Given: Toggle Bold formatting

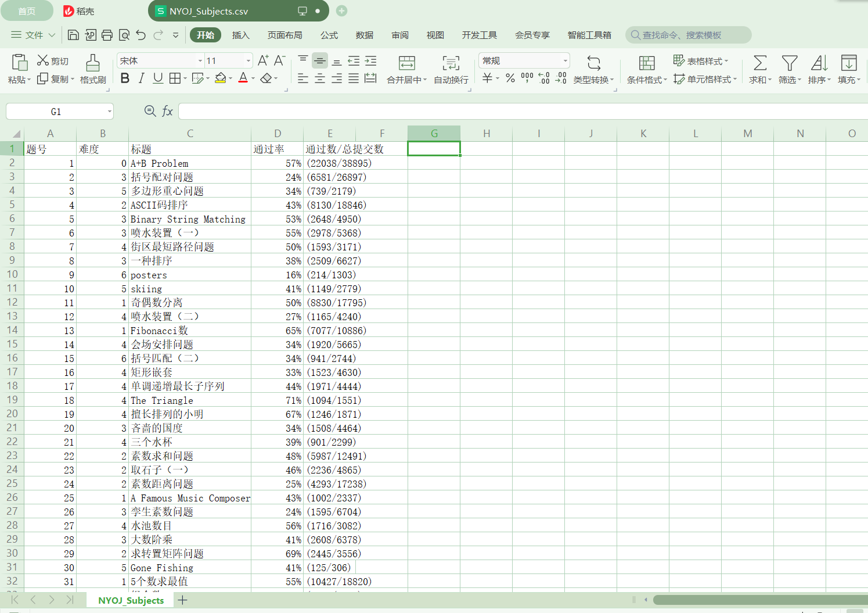Looking at the screenshot, I should (x=125, y=78).
